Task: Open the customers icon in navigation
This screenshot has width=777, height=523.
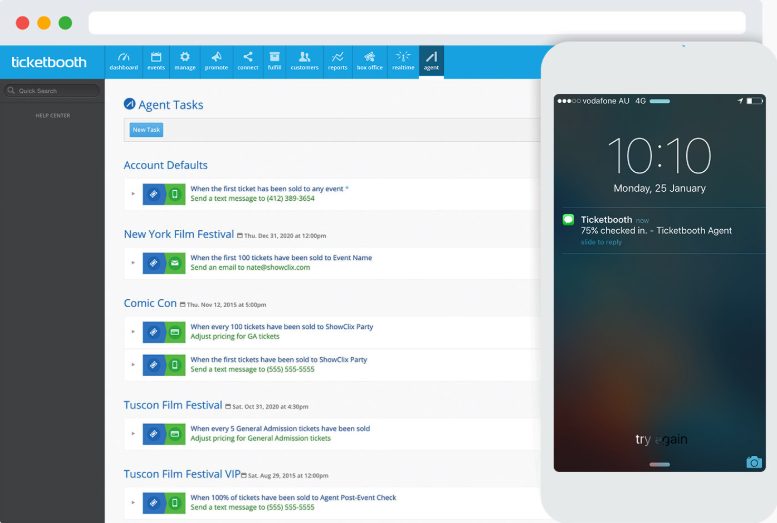Action: click(304, 61)
